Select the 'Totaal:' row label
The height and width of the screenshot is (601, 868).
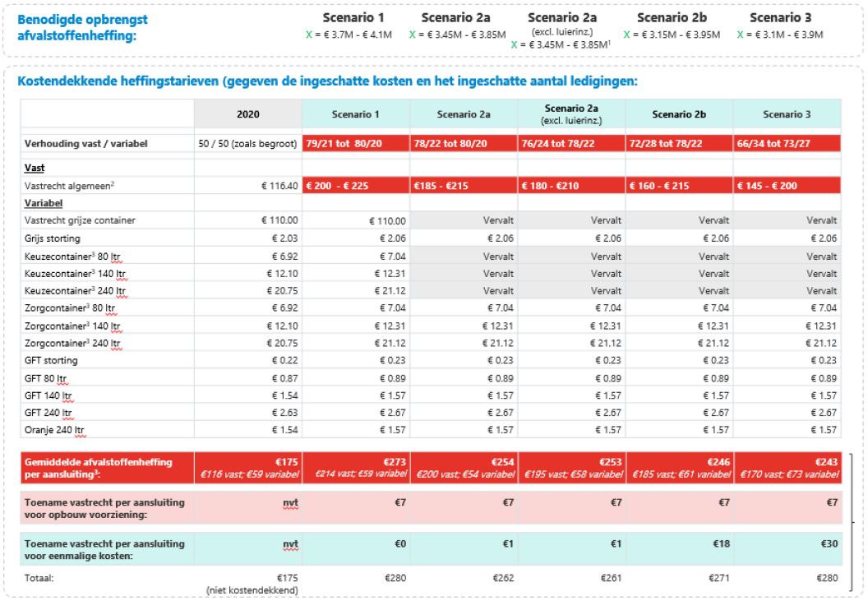click(41, 578)
